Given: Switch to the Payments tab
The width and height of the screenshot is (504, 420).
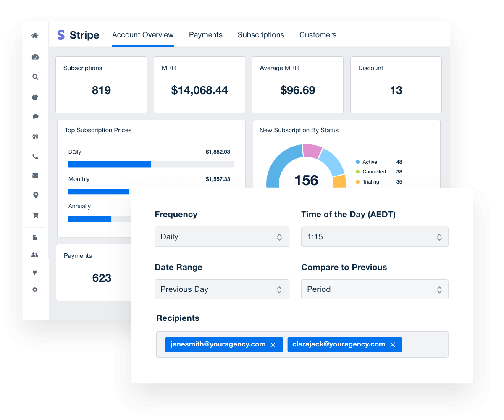Looking at the screenshot, I should click(x=205, y=35).
